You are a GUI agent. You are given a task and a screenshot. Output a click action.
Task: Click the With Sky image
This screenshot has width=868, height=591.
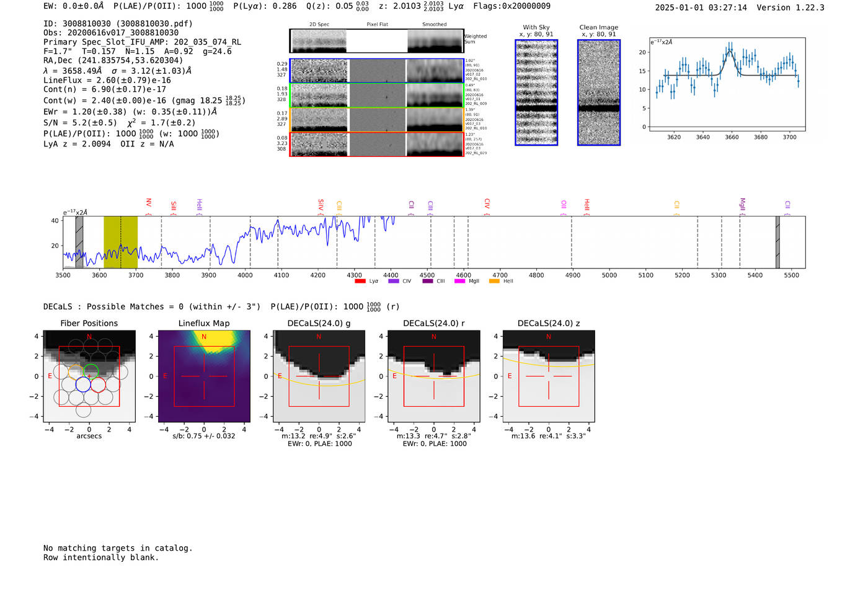[x=536, y=92]
